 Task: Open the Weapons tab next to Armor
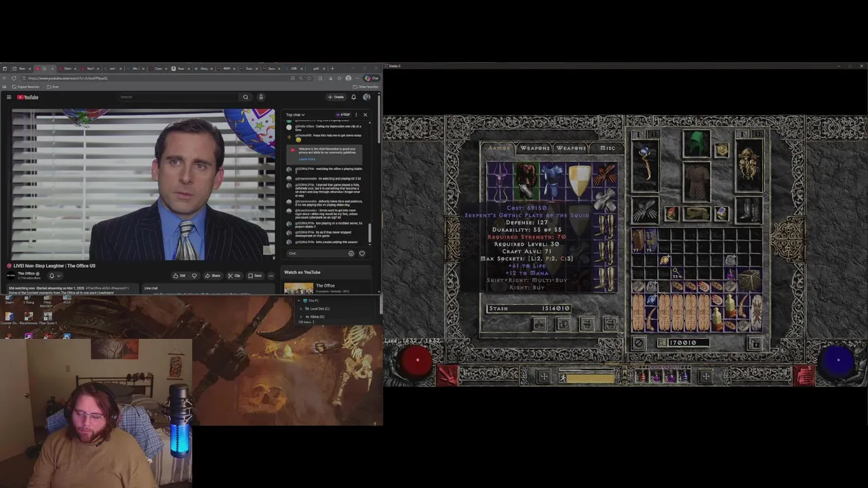pyautogui.click(x=535, y=148)
